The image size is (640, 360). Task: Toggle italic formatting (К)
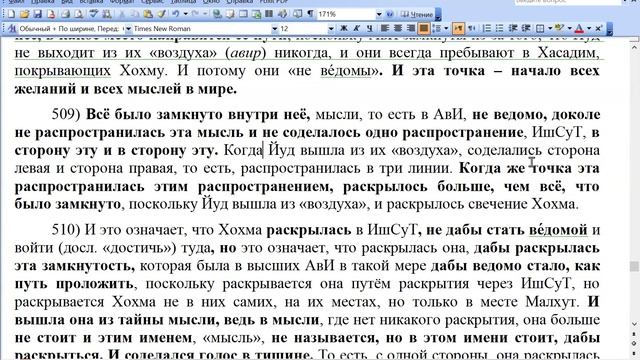(x=356, y=28)
